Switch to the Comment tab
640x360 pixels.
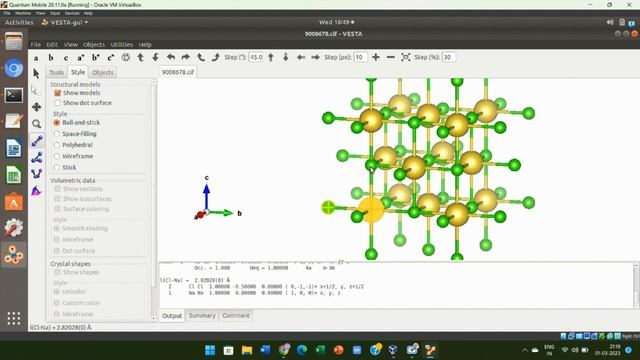[x=236, y=316]
